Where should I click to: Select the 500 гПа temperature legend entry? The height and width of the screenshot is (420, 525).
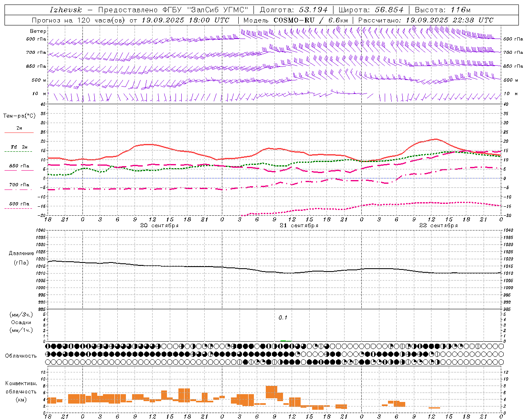click(x=19, y=204)
